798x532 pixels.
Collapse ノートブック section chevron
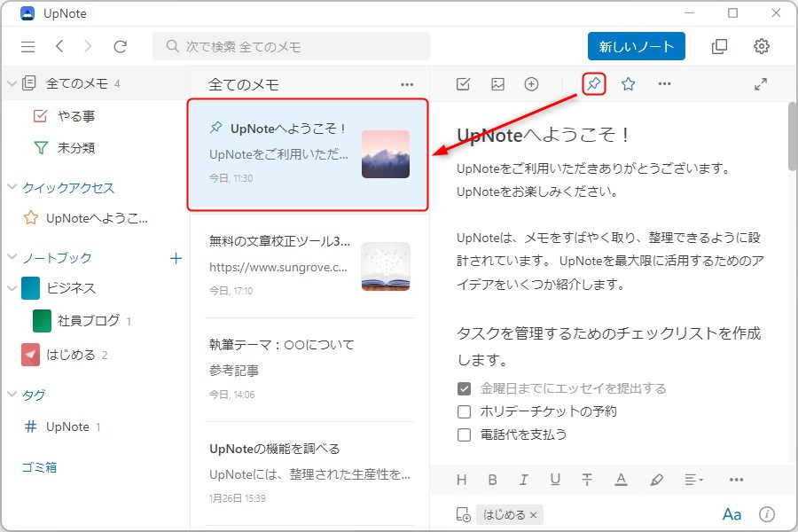[12, 258]
